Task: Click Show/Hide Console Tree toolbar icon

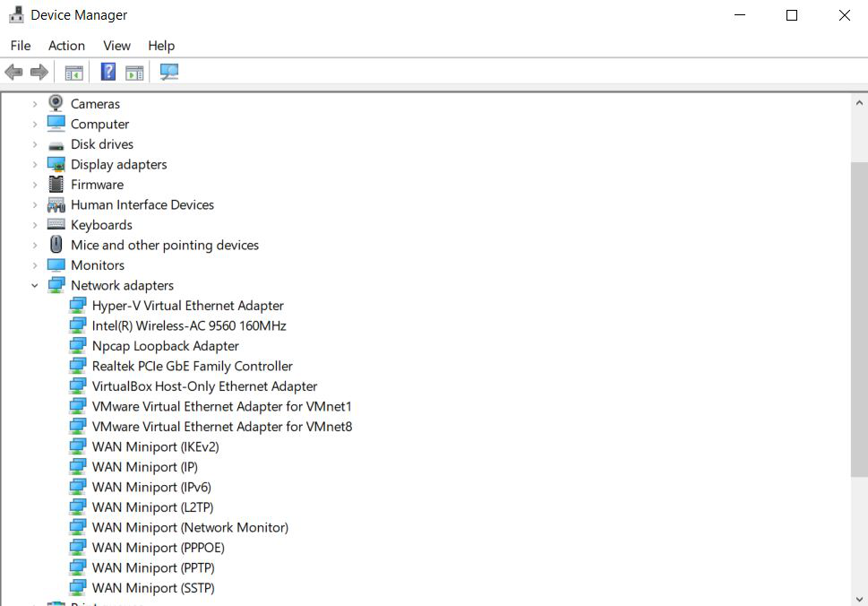Action: click(x=73, y=73)
